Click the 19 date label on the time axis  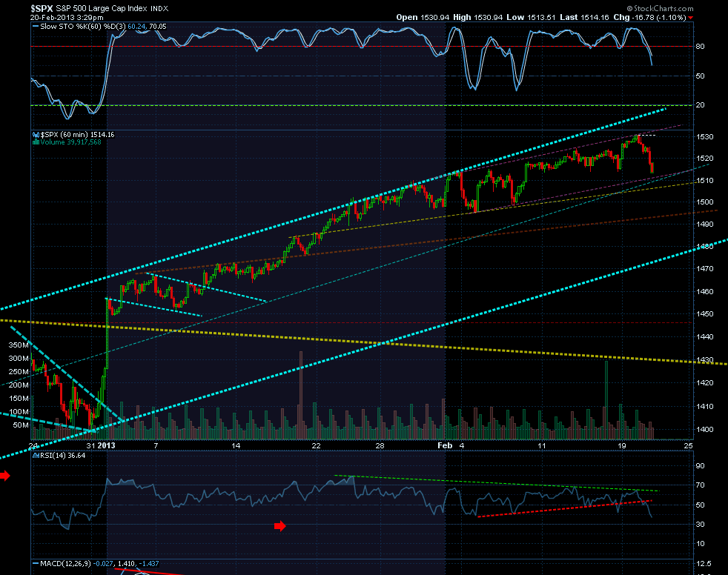[622, 445]
